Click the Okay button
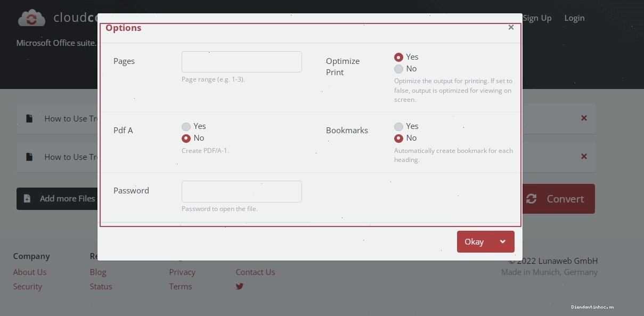 474,241
